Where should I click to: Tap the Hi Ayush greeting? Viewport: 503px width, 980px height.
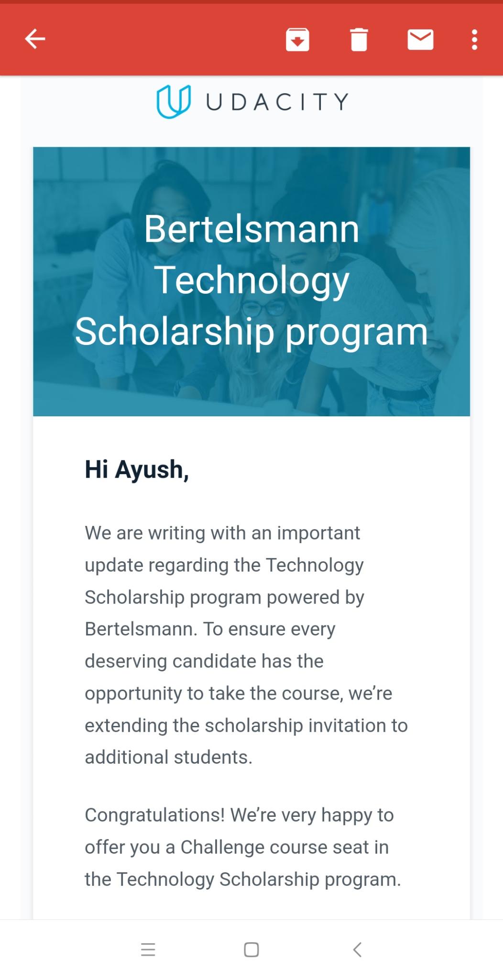[137, 469]
